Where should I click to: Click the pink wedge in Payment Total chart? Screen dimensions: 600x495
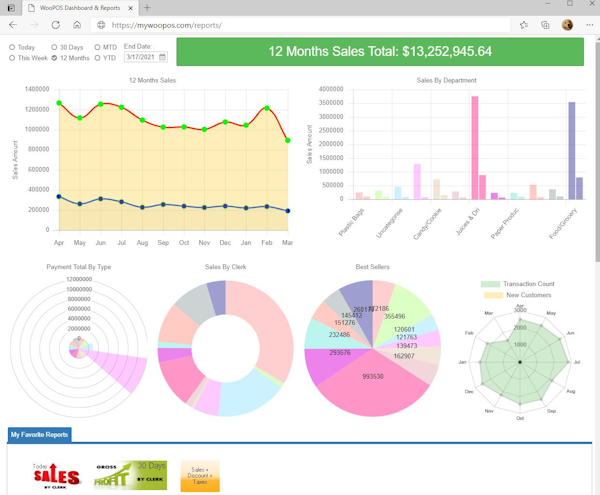point(121,367)
